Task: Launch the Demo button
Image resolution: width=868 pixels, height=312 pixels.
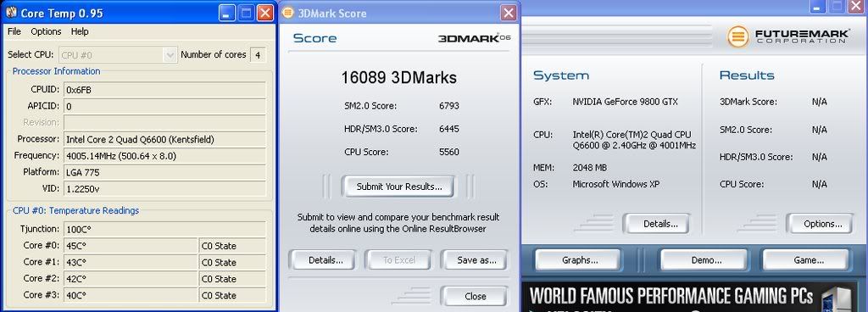Action: 704,260
